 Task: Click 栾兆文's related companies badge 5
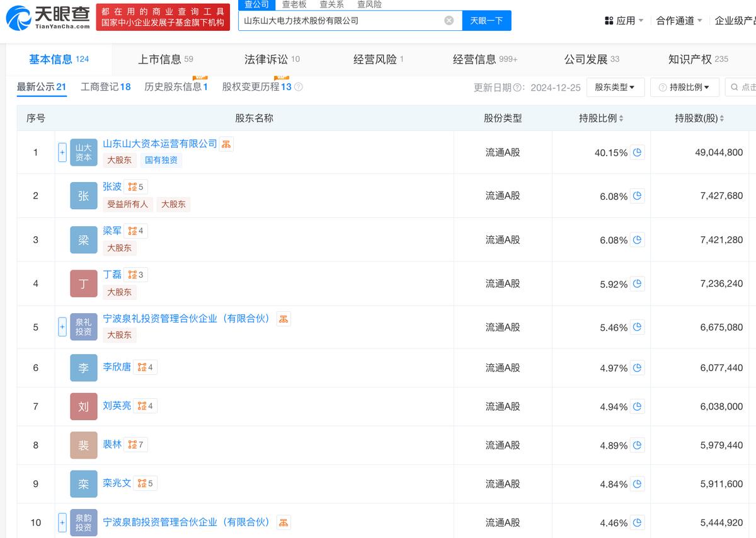tap(145, 484)
